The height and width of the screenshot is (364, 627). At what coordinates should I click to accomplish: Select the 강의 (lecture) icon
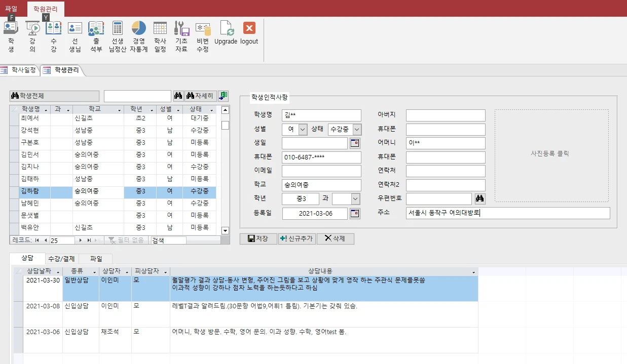32,35
